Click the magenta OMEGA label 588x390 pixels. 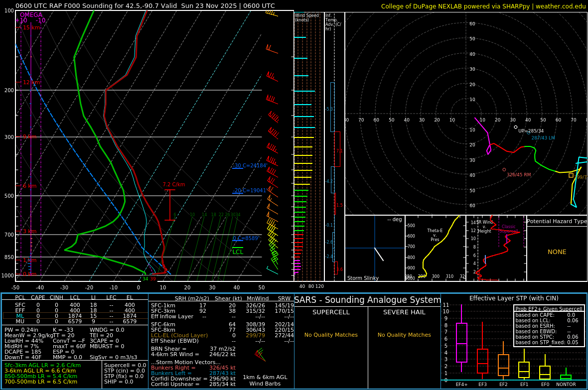point(31,15)
